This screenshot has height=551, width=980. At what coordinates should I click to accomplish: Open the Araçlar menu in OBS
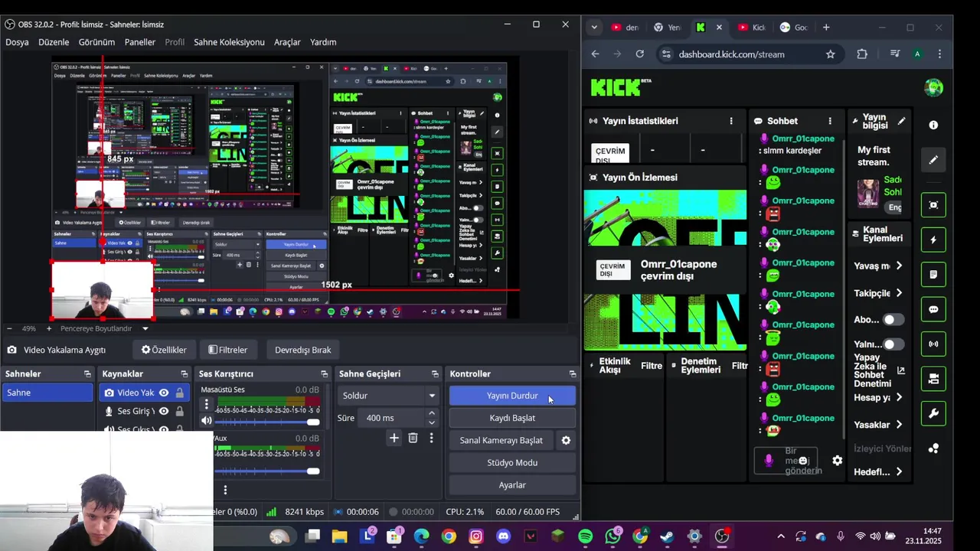coord(287,42)
